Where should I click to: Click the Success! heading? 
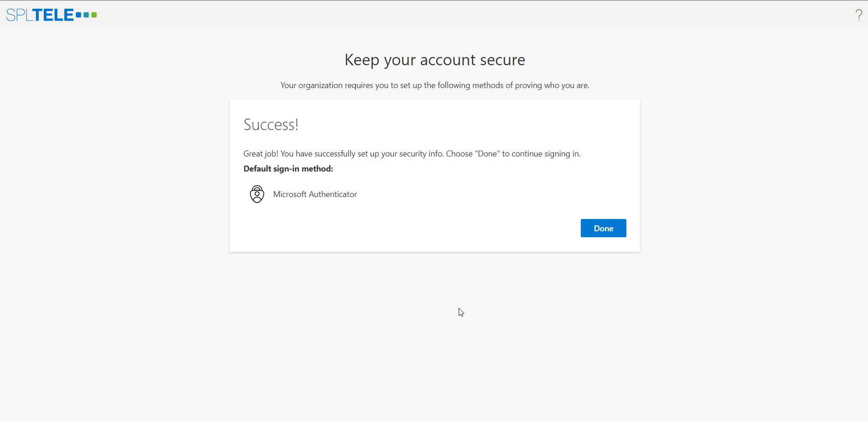click(271, 125)
